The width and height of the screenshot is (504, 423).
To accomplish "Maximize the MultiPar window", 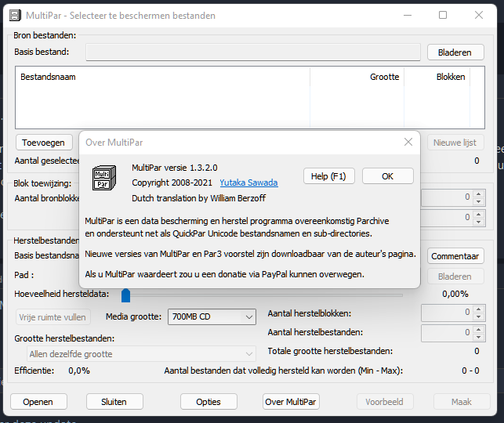I will click(x=443, y=15).
